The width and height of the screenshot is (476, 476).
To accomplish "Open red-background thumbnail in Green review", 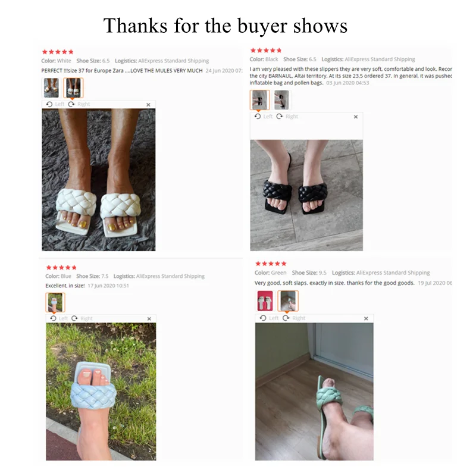I will [x=265, y=301].
